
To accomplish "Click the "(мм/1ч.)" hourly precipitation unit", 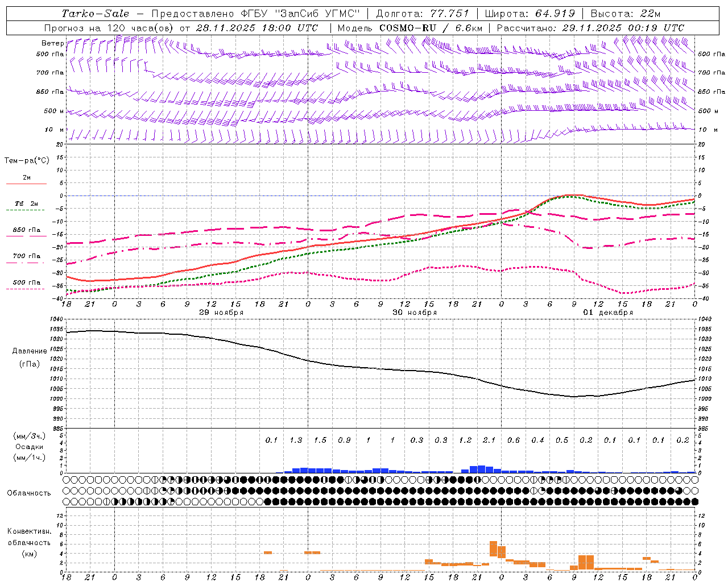I will click(30, 458).
